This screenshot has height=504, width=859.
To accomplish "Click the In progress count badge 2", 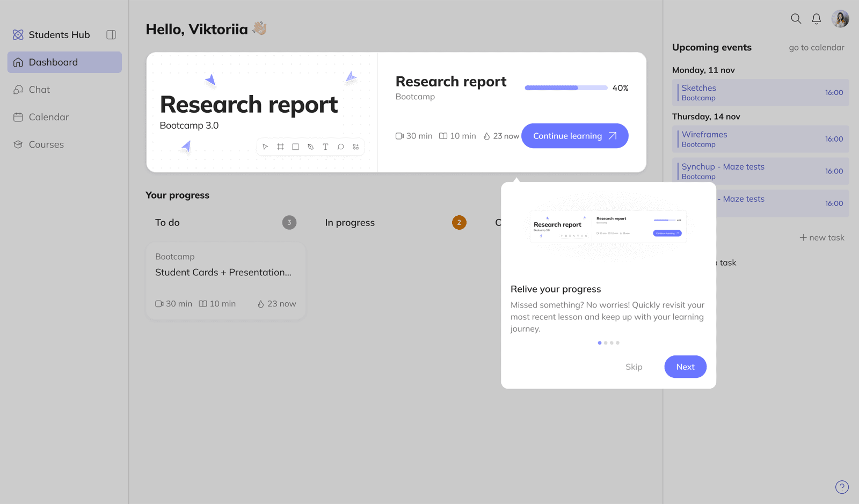I will point(459,222).
